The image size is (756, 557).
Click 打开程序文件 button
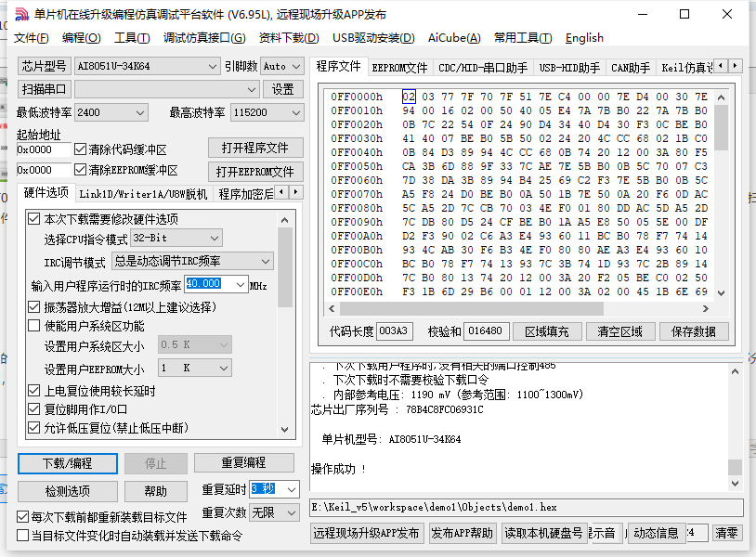(255, 148)
